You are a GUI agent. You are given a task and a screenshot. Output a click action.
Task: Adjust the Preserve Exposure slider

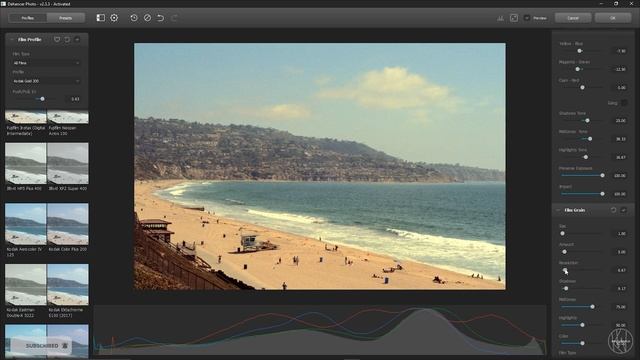click(602, 176)
